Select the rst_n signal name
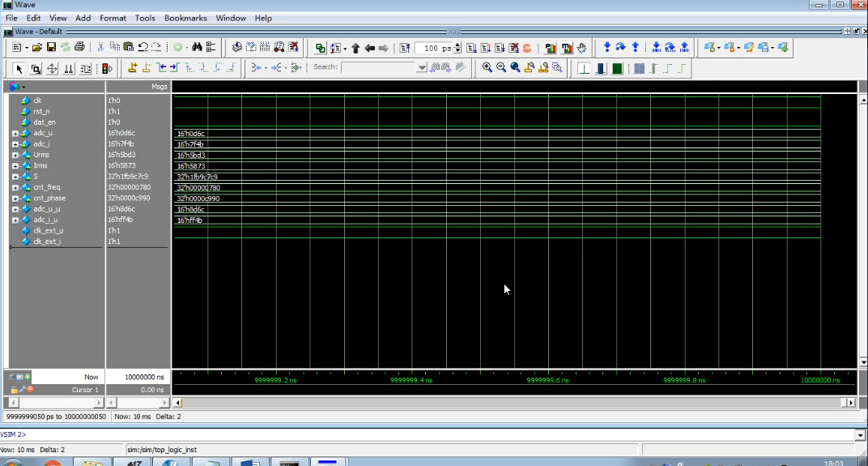 [41, 111]
